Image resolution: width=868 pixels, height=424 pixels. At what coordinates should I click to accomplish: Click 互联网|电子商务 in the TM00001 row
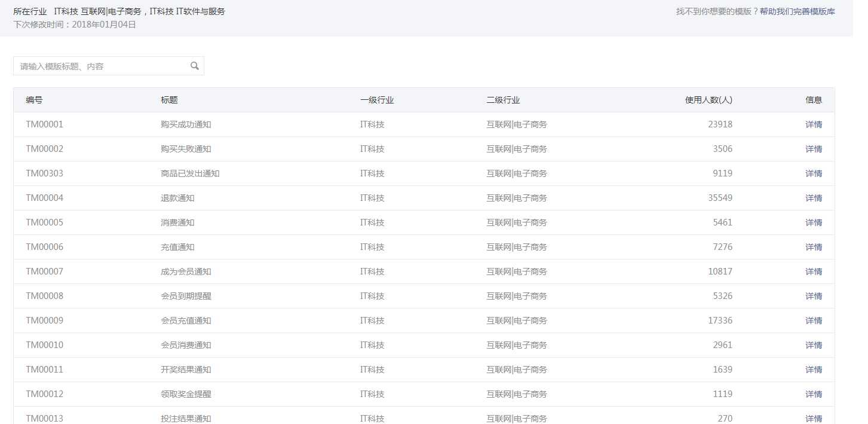click(517, 124)
